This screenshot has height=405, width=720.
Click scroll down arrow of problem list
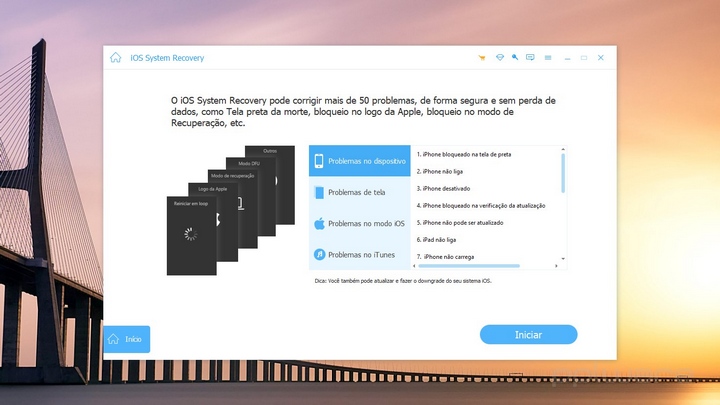click(x=563, y=259)
